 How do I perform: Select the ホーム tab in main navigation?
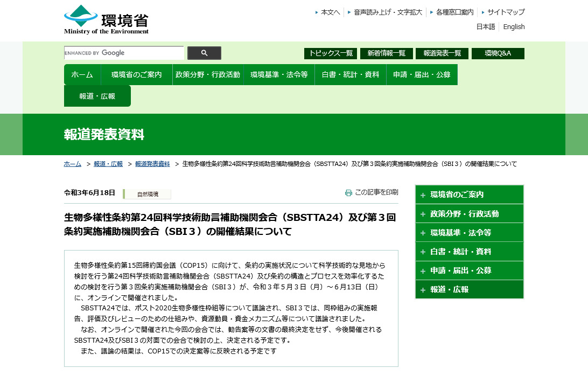click(81, 74)
